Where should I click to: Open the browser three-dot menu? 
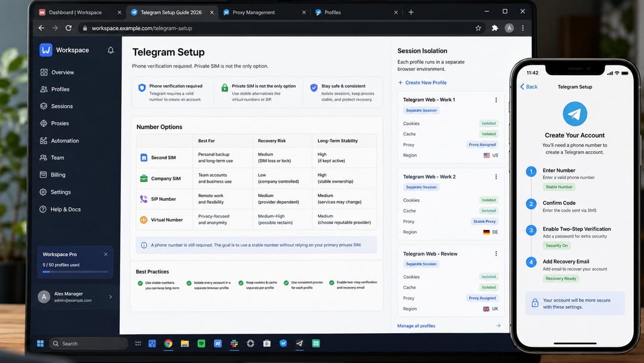click(523, 28)
